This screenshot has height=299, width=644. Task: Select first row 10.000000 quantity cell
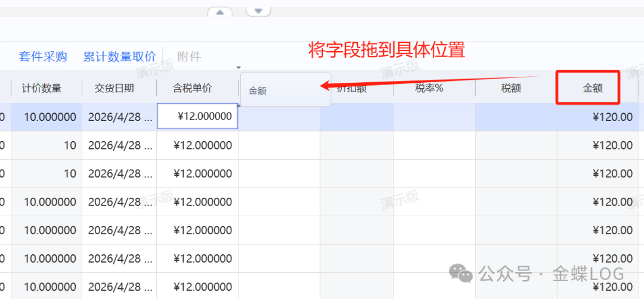47,117
